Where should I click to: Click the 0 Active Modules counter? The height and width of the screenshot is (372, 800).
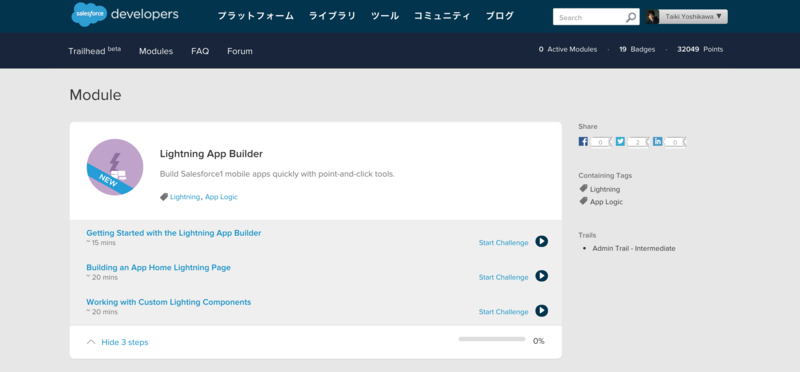[x=568, y=49]
